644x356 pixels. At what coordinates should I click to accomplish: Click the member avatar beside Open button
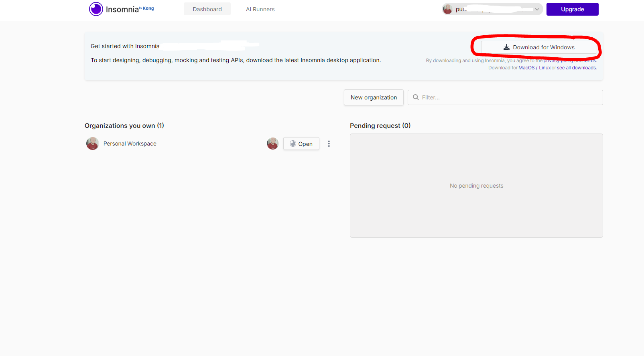click(x=273, y=144)
